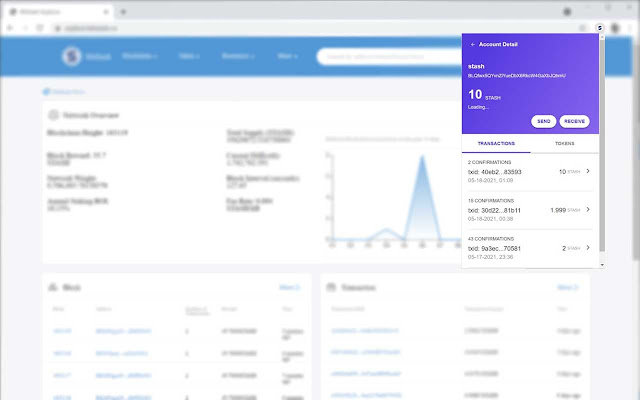Click the SEND button in wallet popup
Viewport: 640px width, 400px height.
[x=543, y=121]
